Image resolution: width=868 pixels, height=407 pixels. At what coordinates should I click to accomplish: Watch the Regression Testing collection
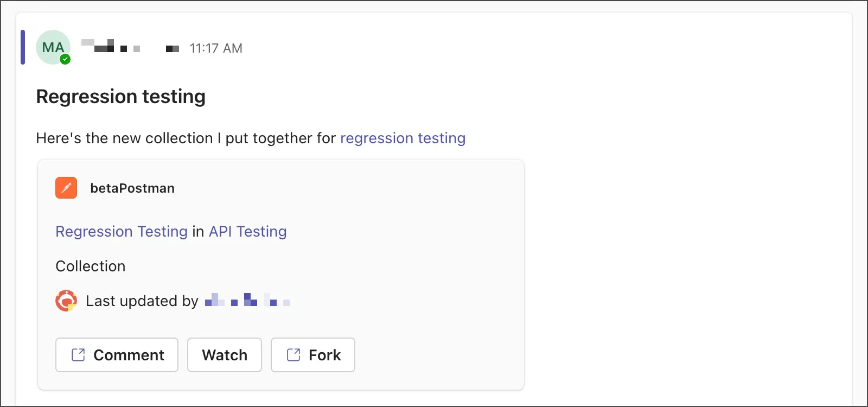point(225,355)
